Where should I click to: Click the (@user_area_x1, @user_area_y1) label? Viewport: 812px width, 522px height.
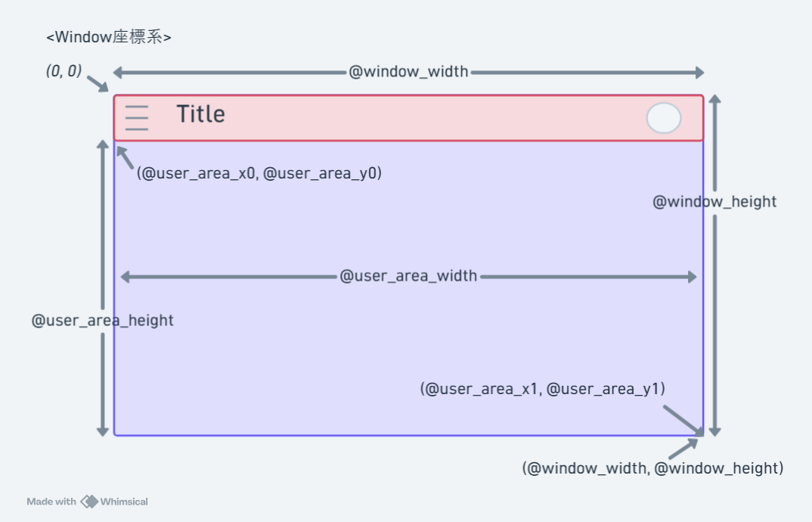point(543,389)
